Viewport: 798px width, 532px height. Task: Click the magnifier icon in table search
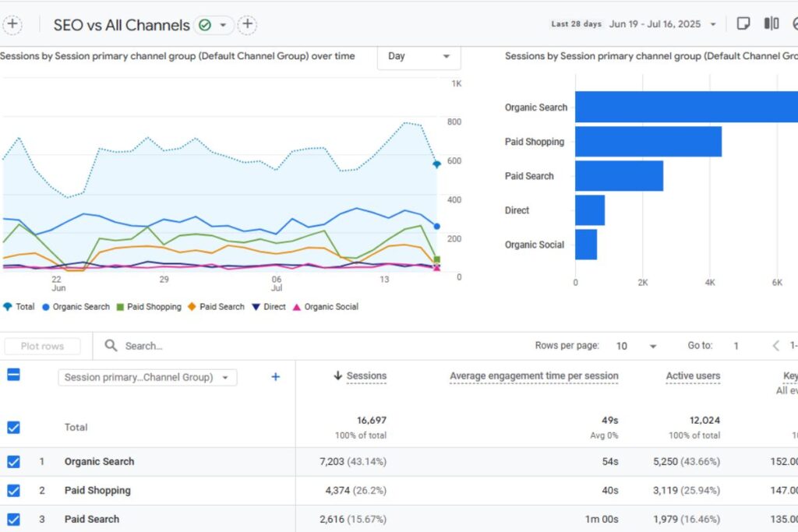click(111, 346)
